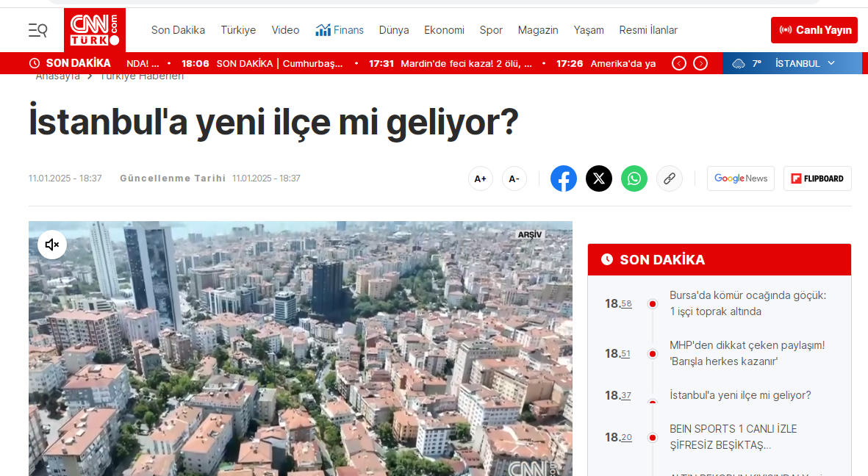The width and height of the screenshot is (868, 476).
Task: Open the Video menu item
Action: pos(285,30)
